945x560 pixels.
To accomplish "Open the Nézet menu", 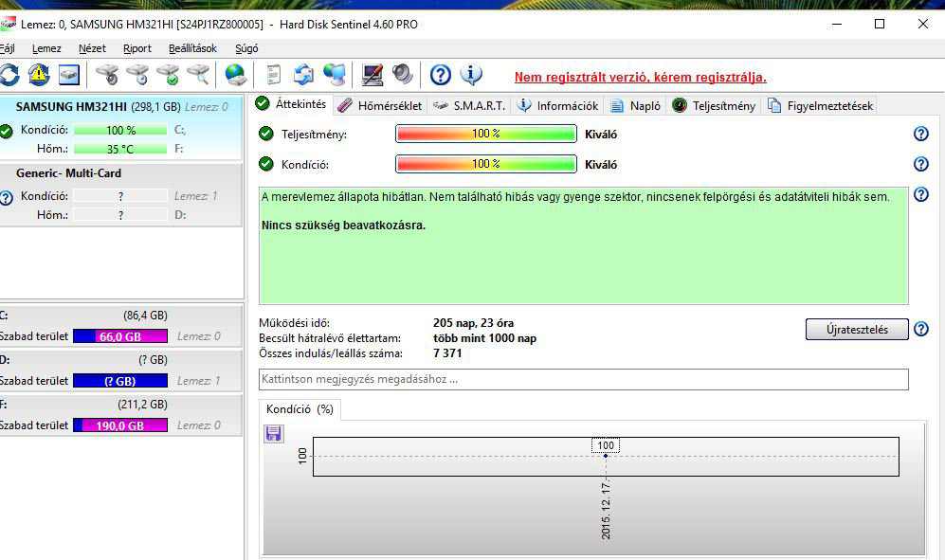I will click(x=92, y=48).
